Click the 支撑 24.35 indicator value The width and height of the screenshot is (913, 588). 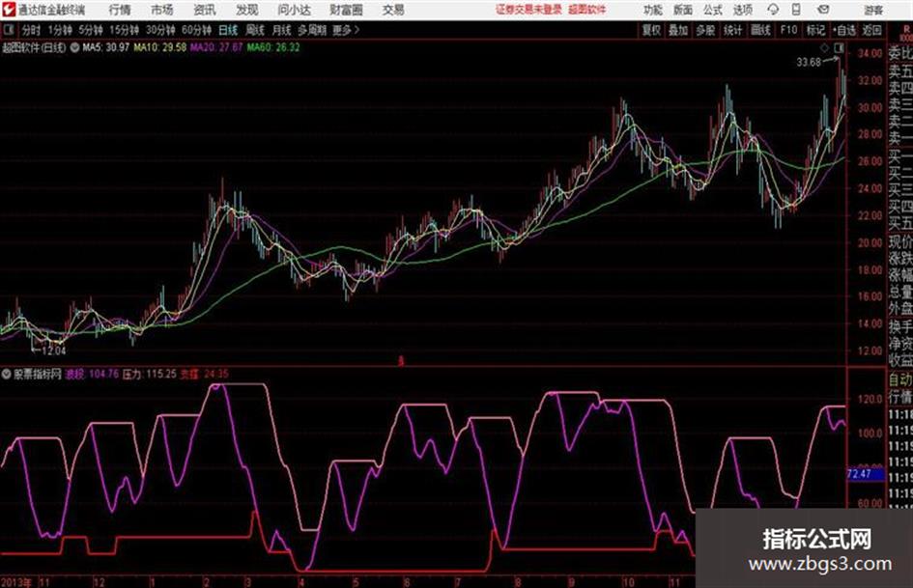tap(204, 374)
